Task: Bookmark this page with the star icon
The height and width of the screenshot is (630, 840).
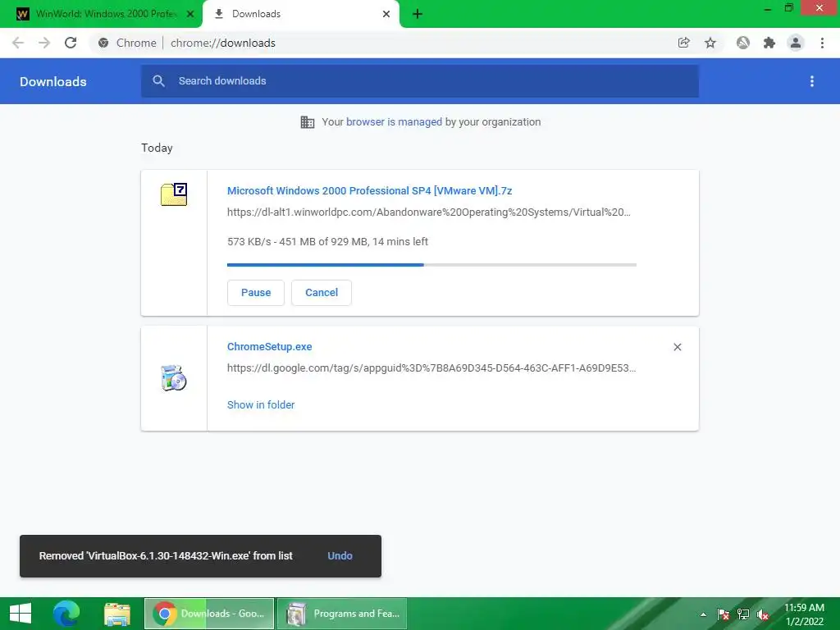Action: click(710, 43)
